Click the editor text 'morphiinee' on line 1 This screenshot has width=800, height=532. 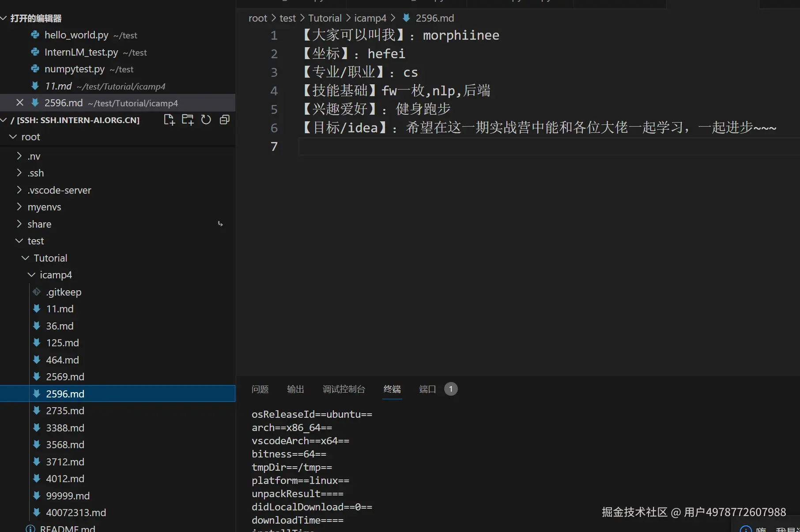pyautogui.click(x=461, y=35)
